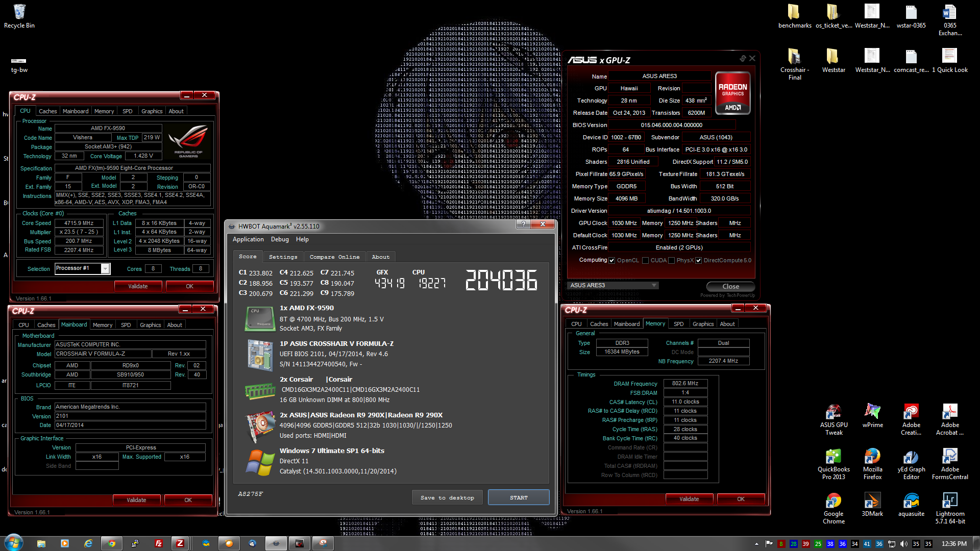
Task: Launch wPrime from the desktop
Action: (872, 416)
